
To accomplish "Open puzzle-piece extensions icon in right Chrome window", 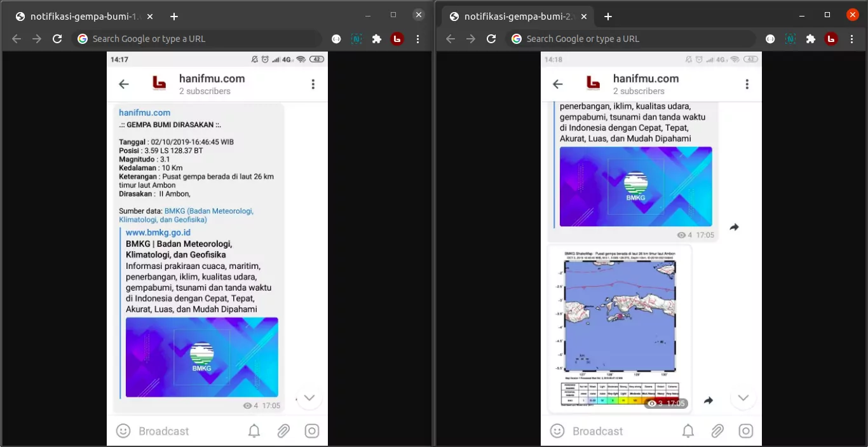I will coord(811,39).
